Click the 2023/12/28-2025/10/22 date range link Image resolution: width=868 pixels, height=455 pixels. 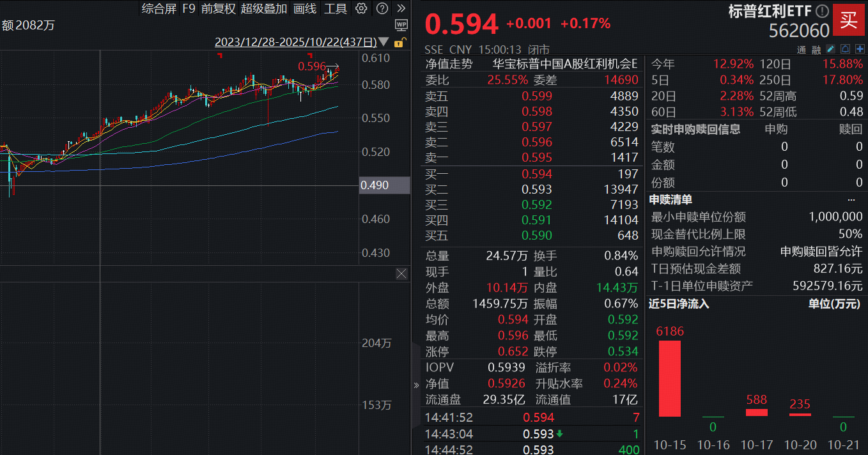click(295, 42)
